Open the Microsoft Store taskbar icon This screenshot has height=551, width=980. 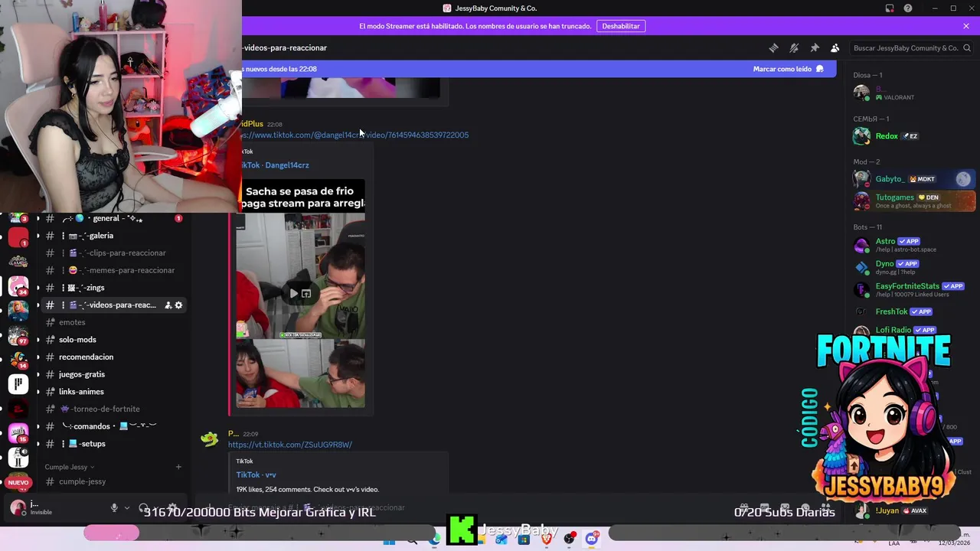524,540
